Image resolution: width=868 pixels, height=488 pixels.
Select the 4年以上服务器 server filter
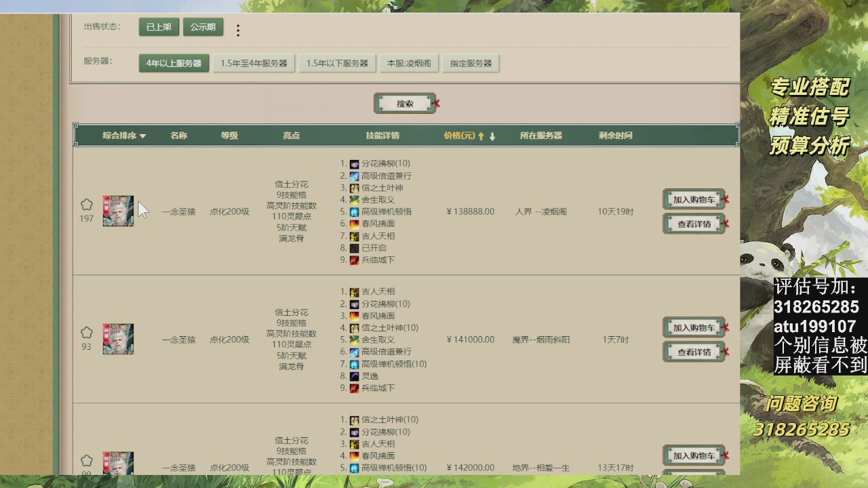pyautogui.click(x=174, y=64)
